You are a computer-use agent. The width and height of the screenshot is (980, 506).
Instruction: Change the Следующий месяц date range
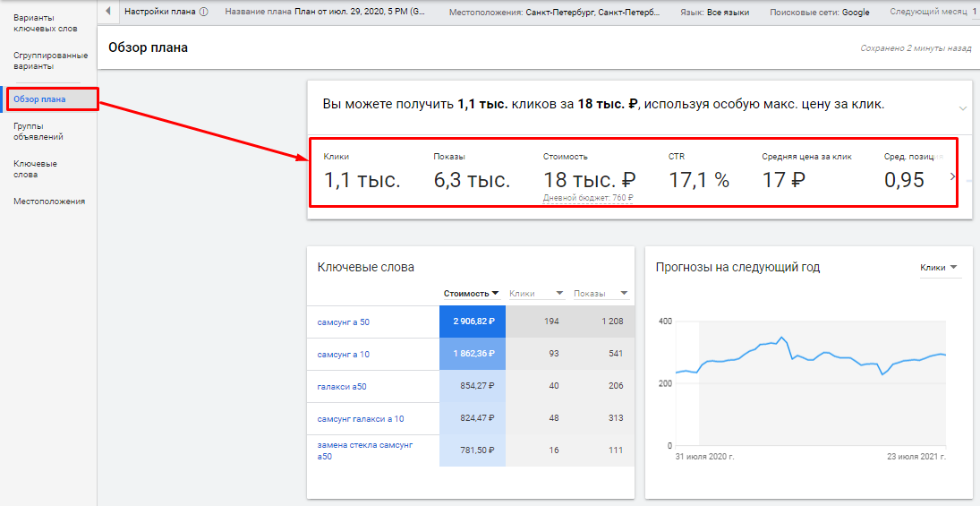coord(934,12)
